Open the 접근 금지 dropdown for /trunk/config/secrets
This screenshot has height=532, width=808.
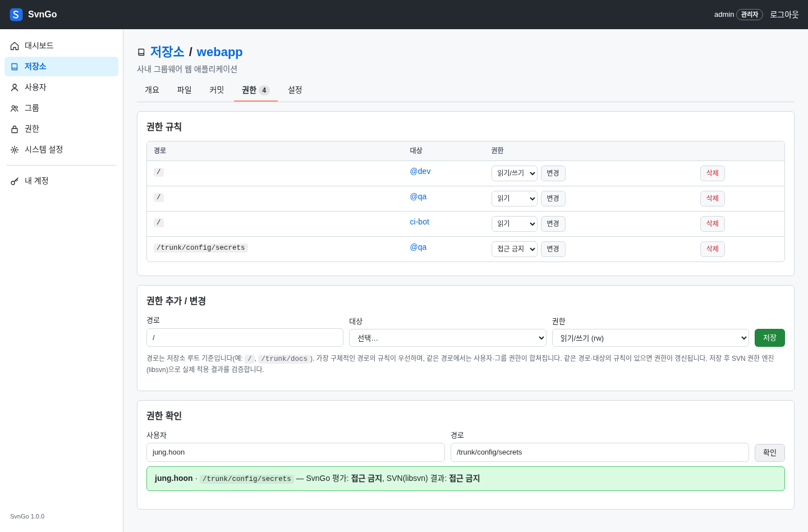tap(515, 249)
